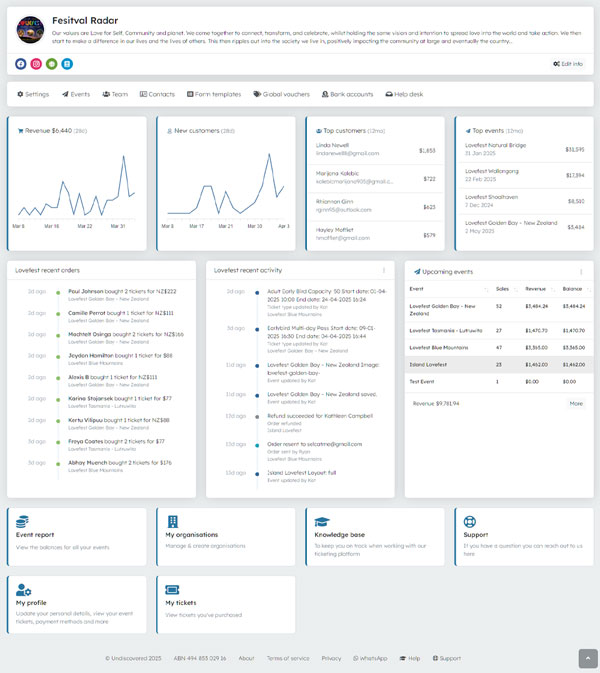Open the Facebook social link icon
The width and height of the screenshot is (600, 673).
coord(21,64)
